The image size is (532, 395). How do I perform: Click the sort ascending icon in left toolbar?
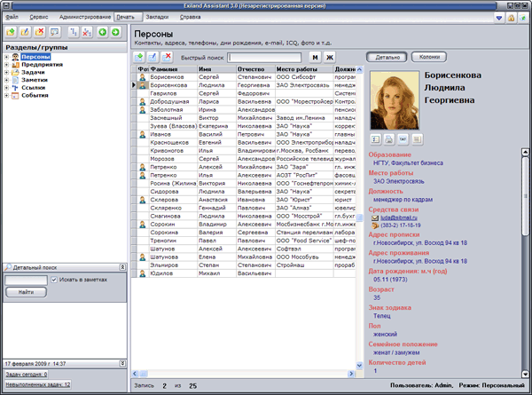[74, 32]
